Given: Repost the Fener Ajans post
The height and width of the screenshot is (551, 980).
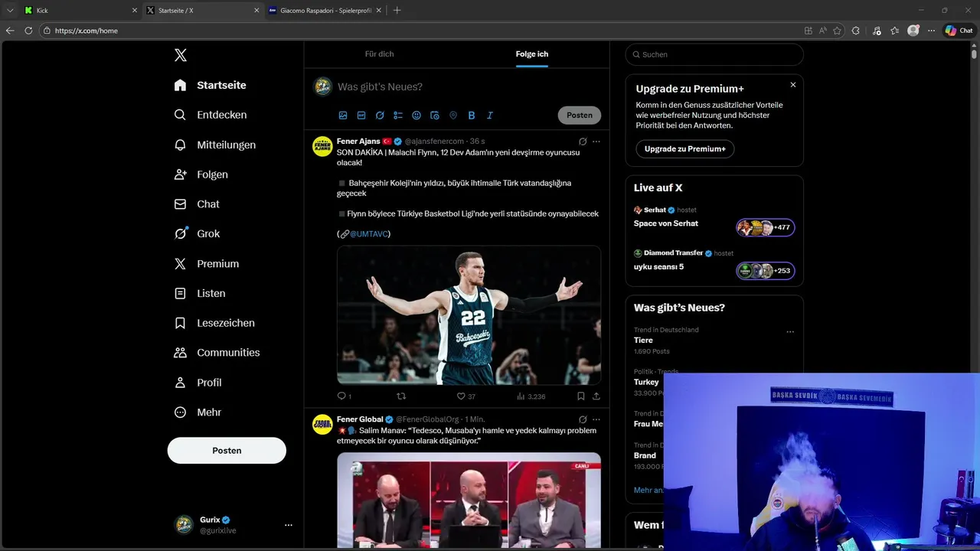Looking at the screenshot, I should [400, 396].
